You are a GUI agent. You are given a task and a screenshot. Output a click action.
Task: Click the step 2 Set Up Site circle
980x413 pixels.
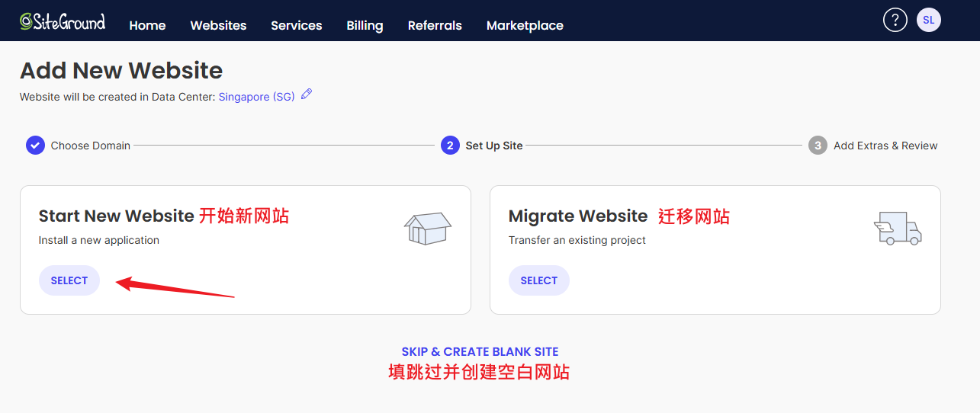coord(450,146)
